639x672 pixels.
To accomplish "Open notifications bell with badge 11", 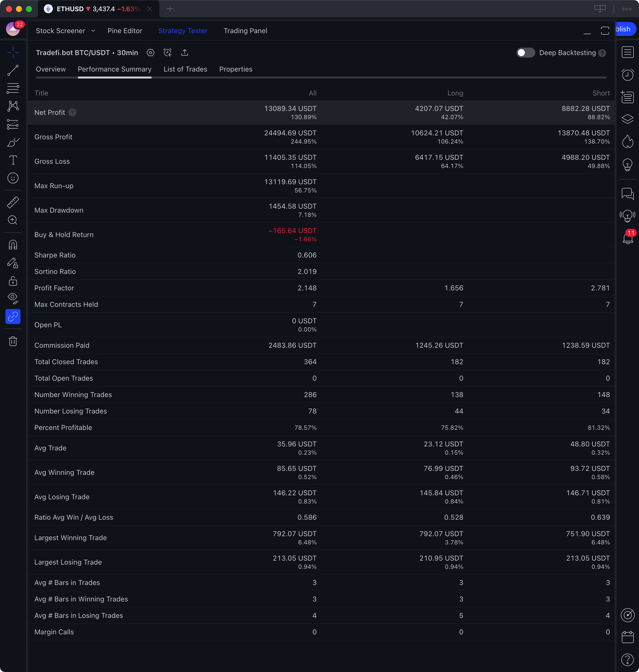I will [628, 238].
